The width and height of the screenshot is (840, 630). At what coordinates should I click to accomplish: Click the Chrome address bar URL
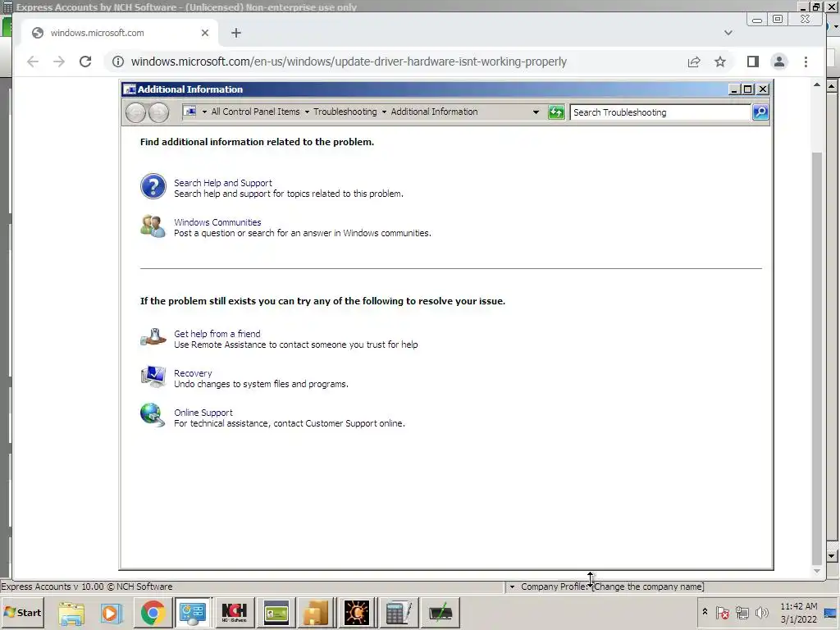click(x=349, y=62)
